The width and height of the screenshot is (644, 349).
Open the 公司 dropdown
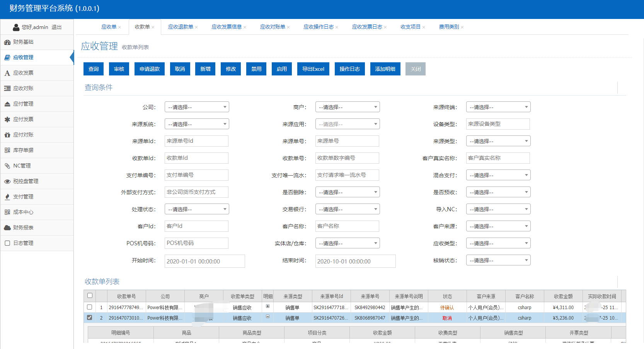[197, 107]
